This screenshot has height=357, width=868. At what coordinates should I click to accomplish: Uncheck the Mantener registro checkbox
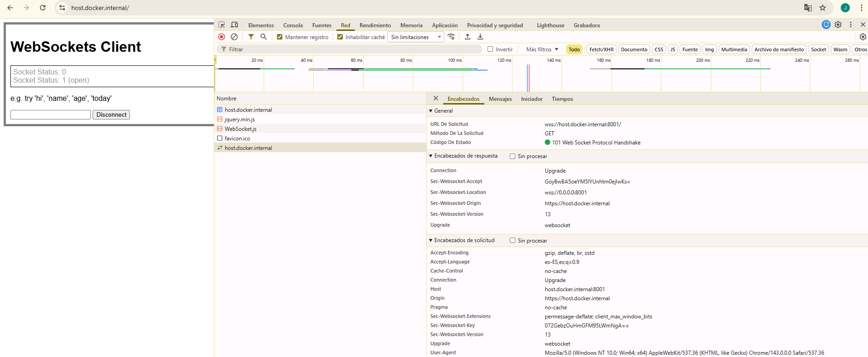pyautogui.click(x=280, y=37)
